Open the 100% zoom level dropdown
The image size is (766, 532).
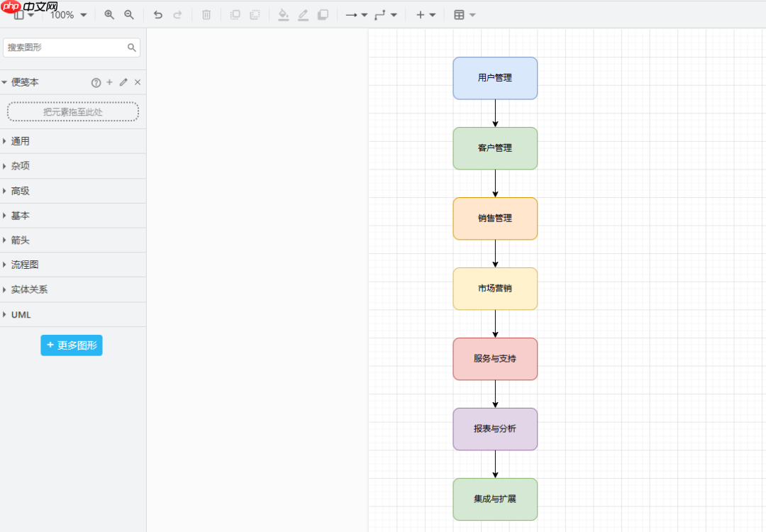(69, 15)
